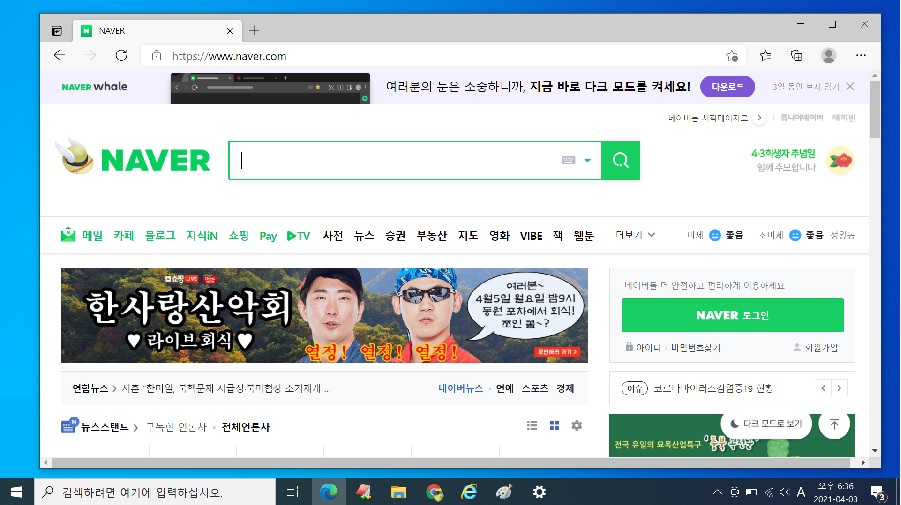Open the 한사랑산악회 live banner
This screenshot has width=901, height=505.
pos(324,315)
